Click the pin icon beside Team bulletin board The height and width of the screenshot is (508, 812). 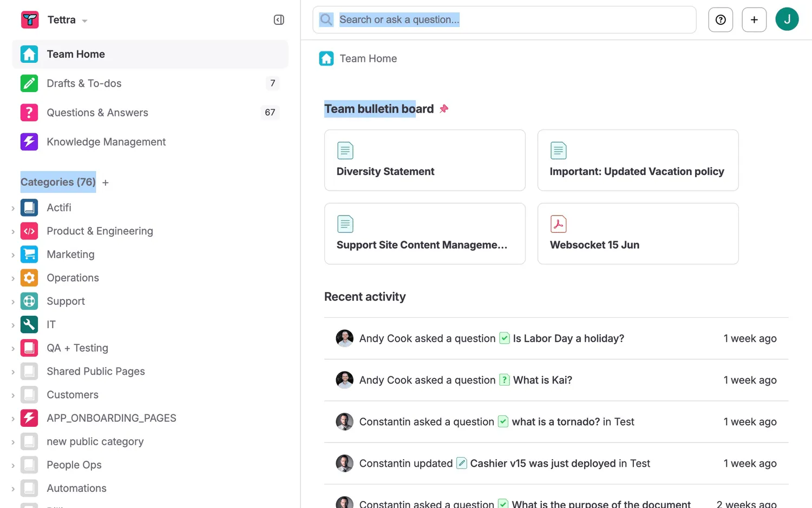(x=444, y=109)
